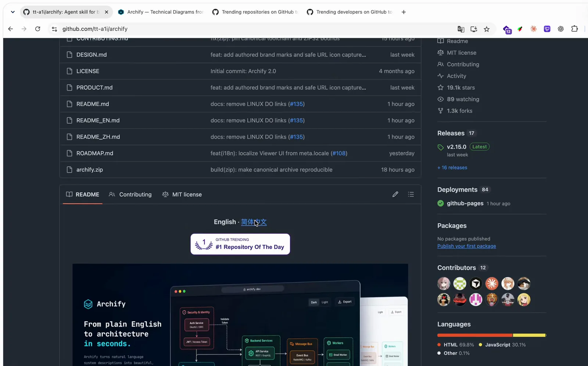Click the translate page icon
Screen dimensions: 588x366
[x=461, y=29]
